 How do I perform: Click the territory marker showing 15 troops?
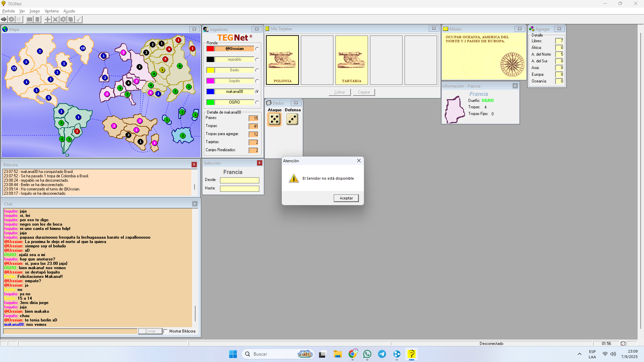pyautogui.click(x=14, y=68)
